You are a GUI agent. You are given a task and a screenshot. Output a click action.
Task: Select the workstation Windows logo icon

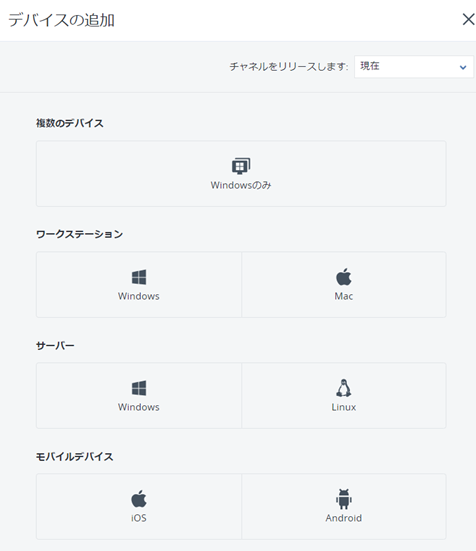point(139,277)
